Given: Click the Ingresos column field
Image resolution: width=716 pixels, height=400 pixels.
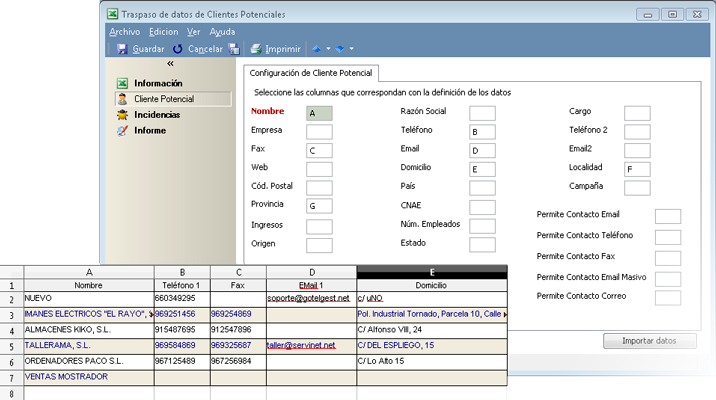Looking at the screenshot, I should tap(319, 226).
